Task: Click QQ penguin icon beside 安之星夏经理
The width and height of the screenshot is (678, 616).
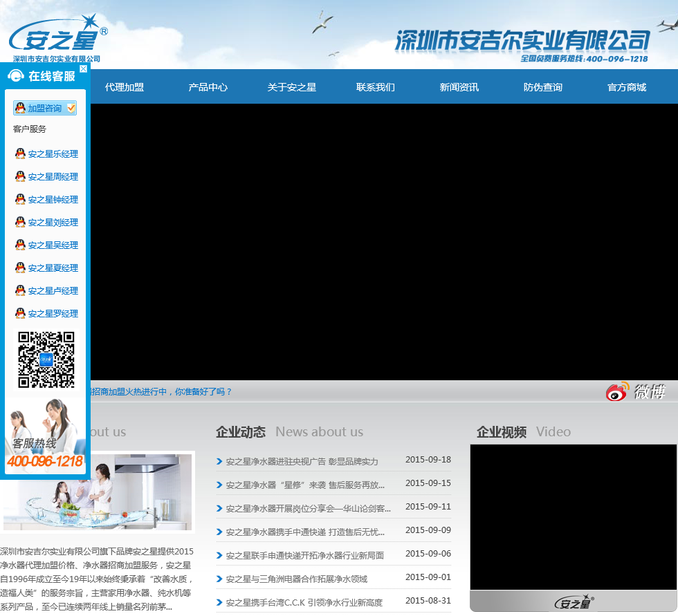Action: [20, 268]
